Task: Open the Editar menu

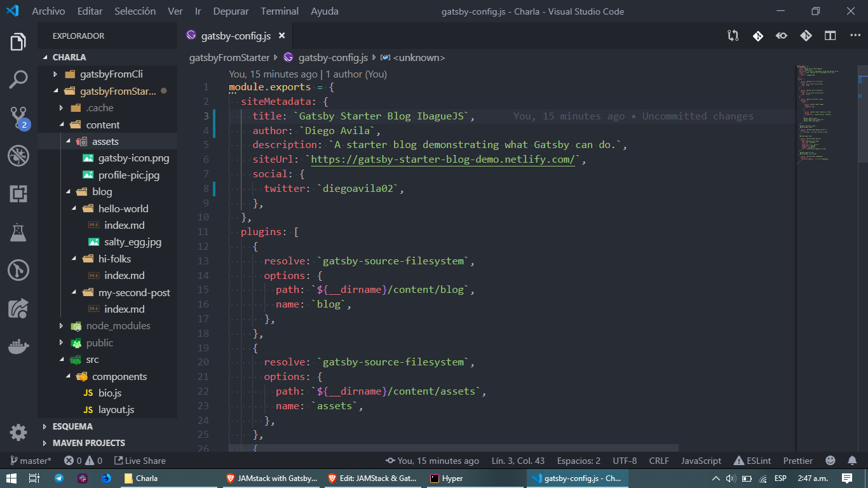Action: (x=90, y=11)
